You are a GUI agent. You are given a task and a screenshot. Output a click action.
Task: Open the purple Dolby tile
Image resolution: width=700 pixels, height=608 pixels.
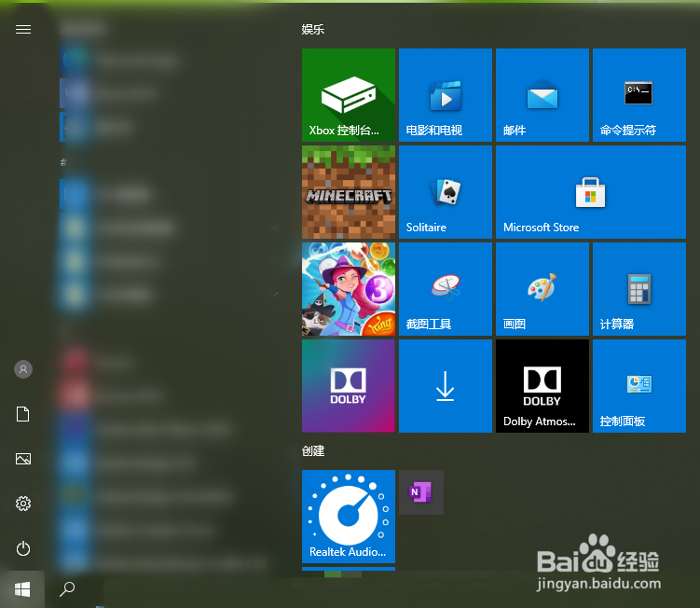349,386
